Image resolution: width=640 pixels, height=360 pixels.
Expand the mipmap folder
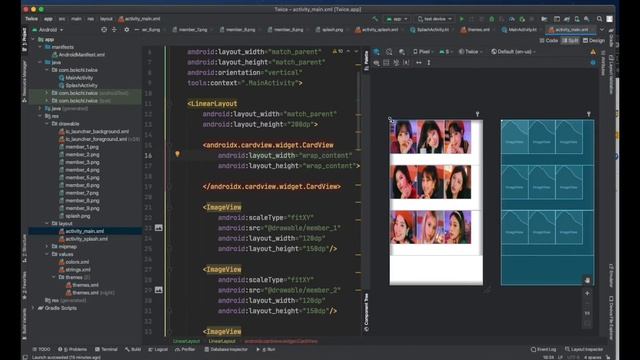[47, 247]
